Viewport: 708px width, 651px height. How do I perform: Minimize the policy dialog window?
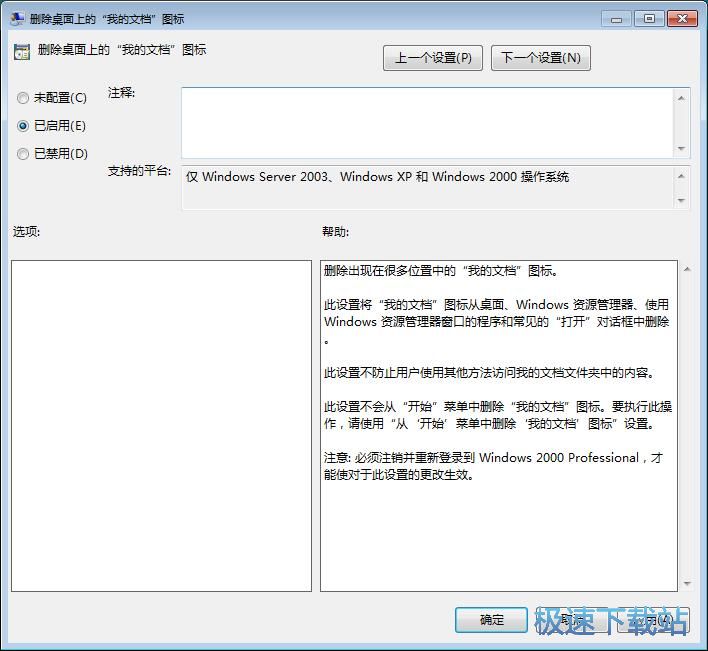coord(616,19)
